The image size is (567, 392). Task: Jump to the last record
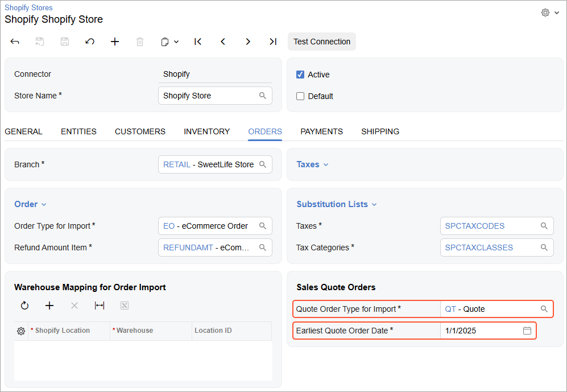[273, 42]
